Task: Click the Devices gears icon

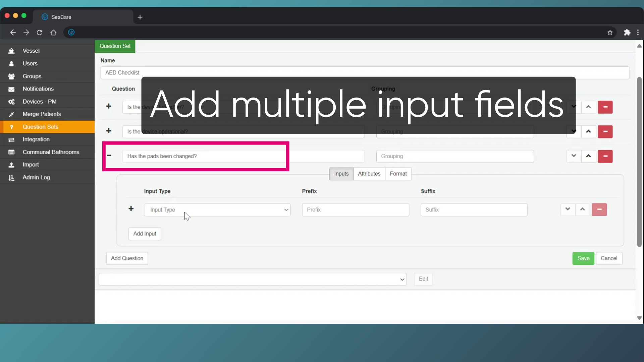Action: click(11, 102)
